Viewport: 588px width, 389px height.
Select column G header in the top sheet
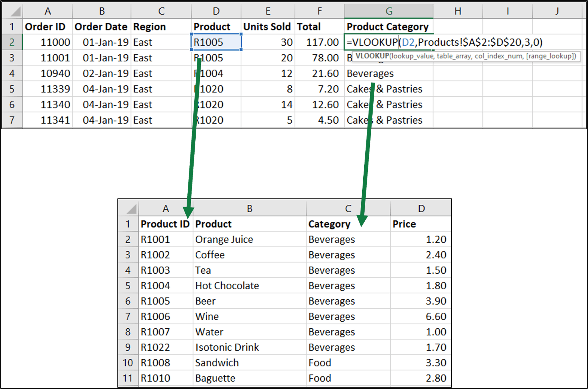pos(389,11)
